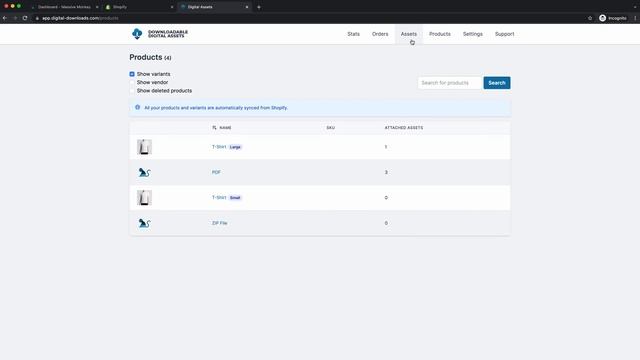The height and width of the screenshot is (360, 640).
Task: Click attached assets count for PDF row
Action: pyautogui.click(x=386, y=172)
